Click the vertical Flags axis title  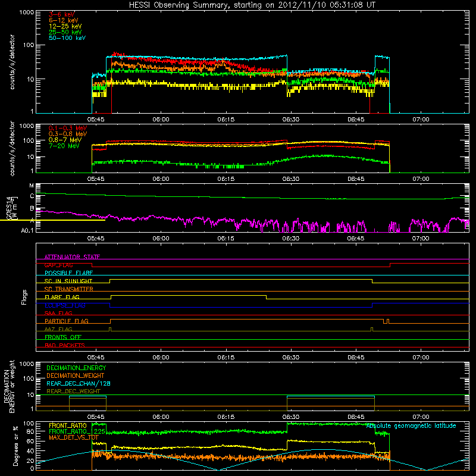coord(24,297)
